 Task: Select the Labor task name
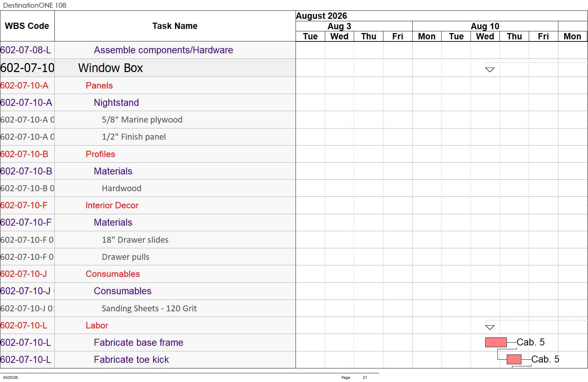coord(97,326)
